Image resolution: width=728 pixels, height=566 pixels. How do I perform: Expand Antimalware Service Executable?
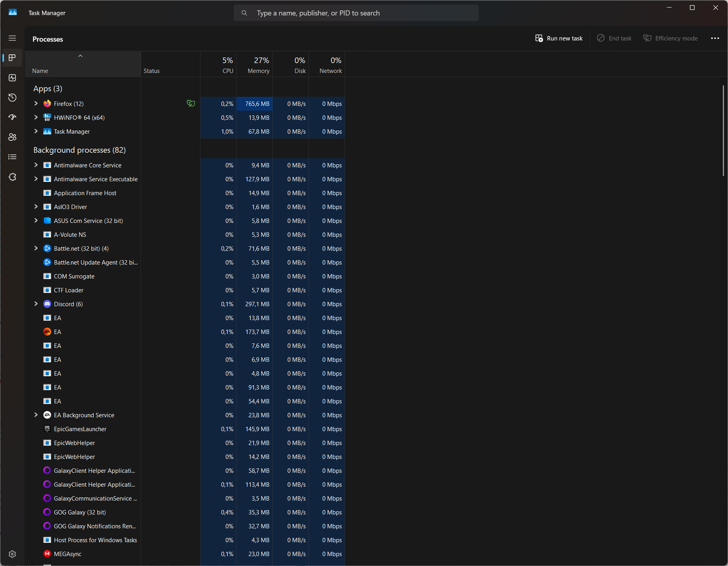click(36, 179)
